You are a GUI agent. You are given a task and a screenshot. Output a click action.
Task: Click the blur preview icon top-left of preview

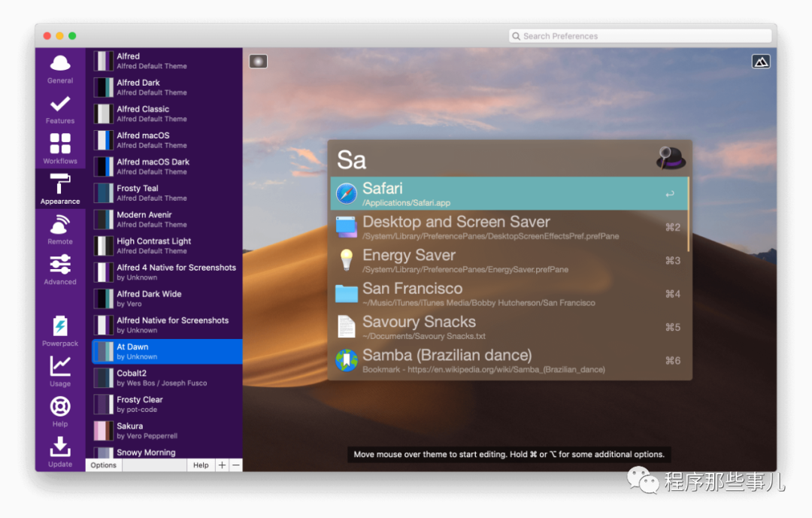(258, 62)
